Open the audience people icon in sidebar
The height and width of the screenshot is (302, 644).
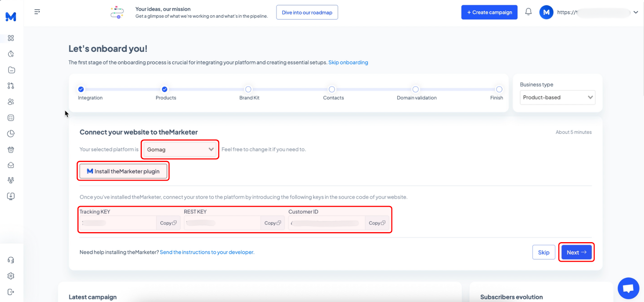coord(11,102)
